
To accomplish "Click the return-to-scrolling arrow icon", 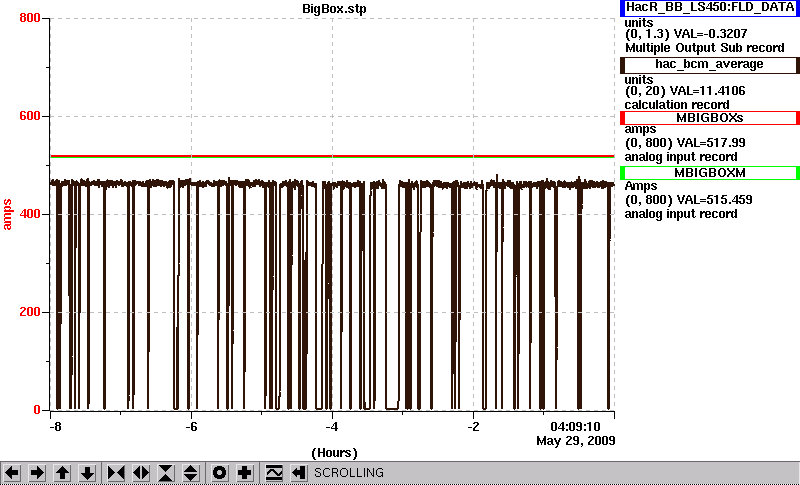I will (x=298, y=473).
